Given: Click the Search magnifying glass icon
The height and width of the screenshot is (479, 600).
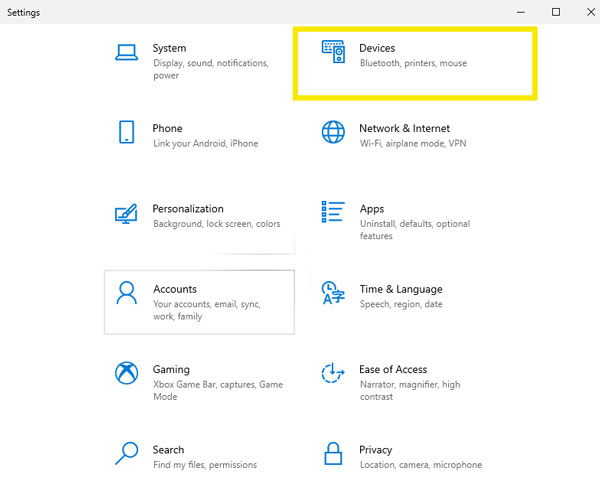Looking at the screenshot, I should 126,453.
